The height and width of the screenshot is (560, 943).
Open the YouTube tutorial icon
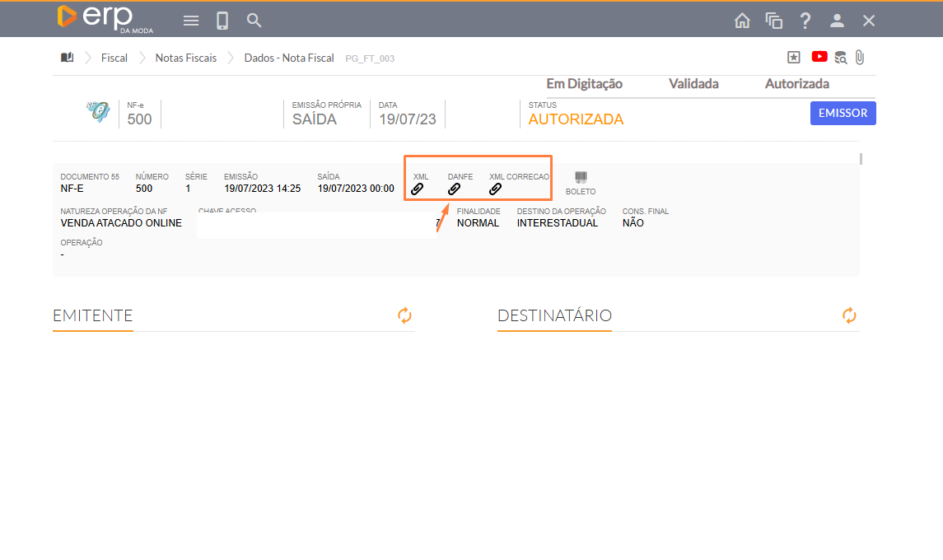[819, 57]
